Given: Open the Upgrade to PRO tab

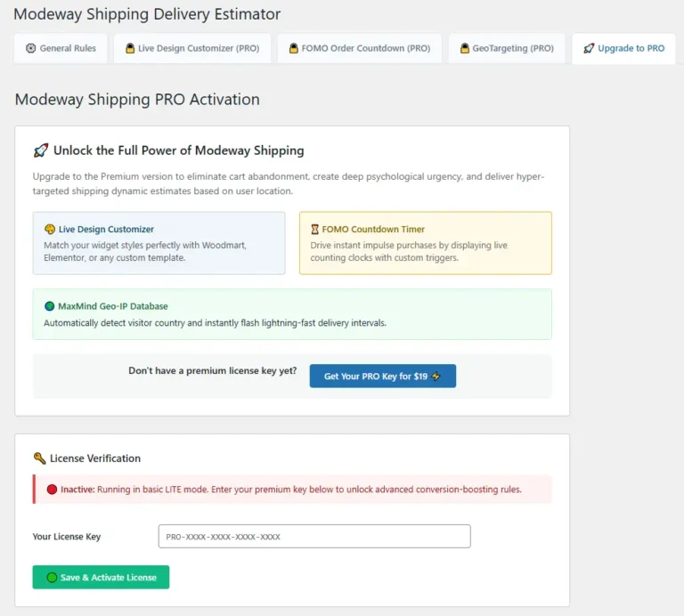Looking at the screenshot, I should pos(623,48).
